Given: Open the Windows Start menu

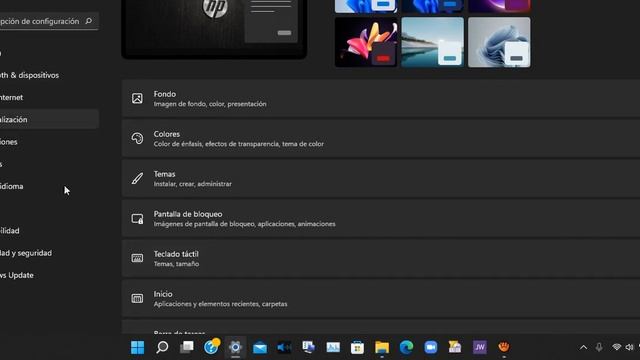Looking at the screenshot, I should [x=138, y=347].
